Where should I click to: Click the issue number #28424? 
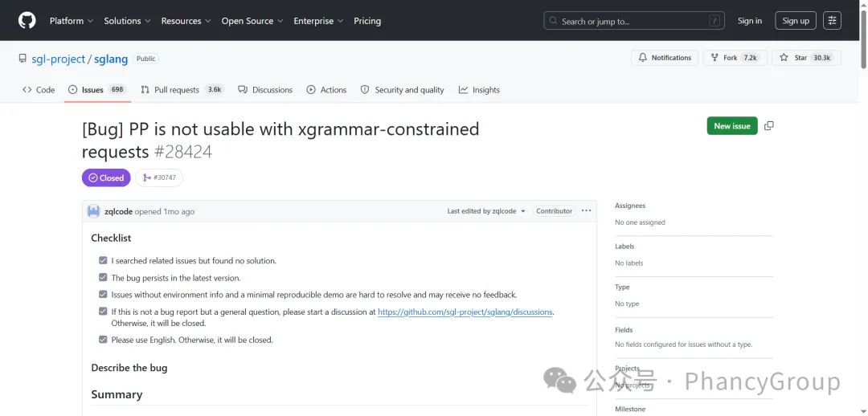[182, 152]
